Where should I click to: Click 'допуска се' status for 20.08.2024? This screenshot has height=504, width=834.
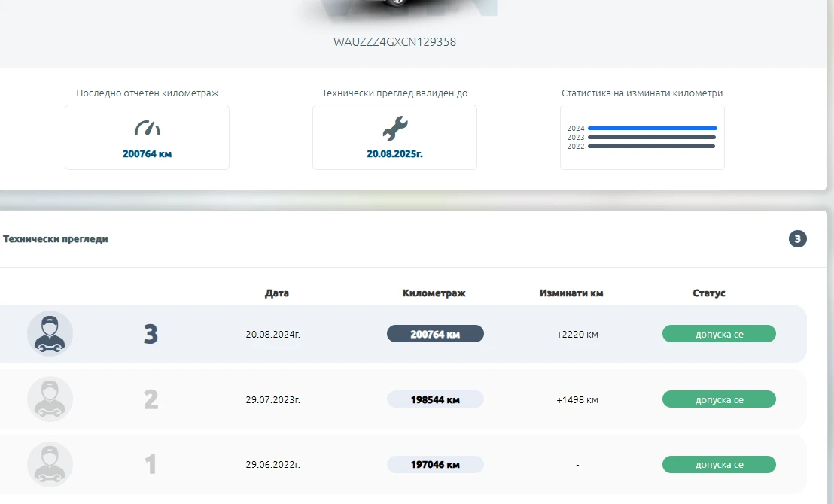point(719,334)
